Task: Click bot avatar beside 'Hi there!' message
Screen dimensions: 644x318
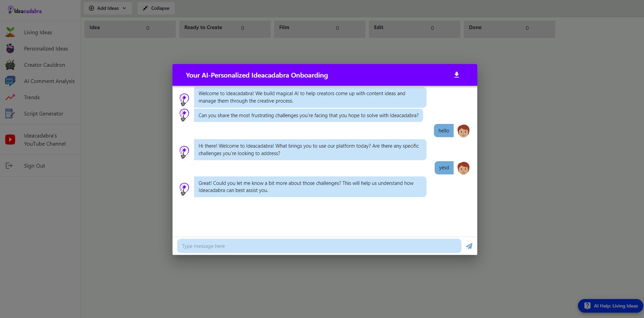Action: pos(184,152)
